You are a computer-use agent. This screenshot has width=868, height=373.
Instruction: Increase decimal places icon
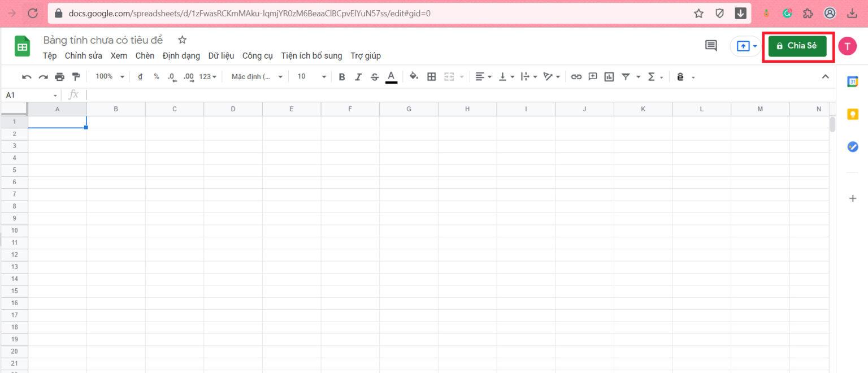(x=189, y=77)
